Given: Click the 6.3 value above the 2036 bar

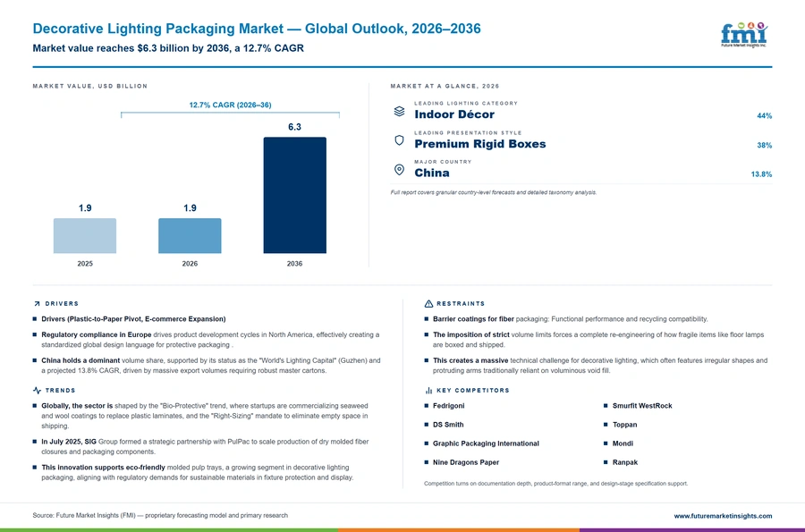Looking at the screenshot, I should tap(294, 127).
